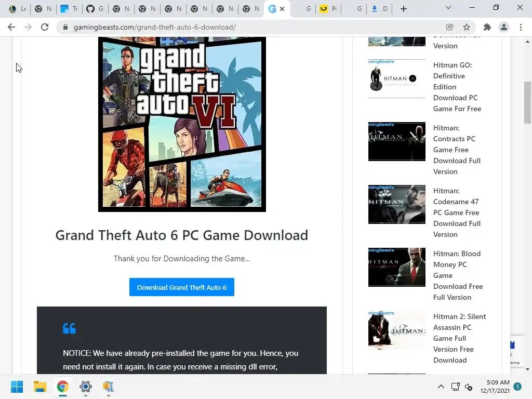Click 'Grand Theft Auto 6 PC Game Download' heading
This screenshot has width=532, height=399.
(x=182, y=235)
